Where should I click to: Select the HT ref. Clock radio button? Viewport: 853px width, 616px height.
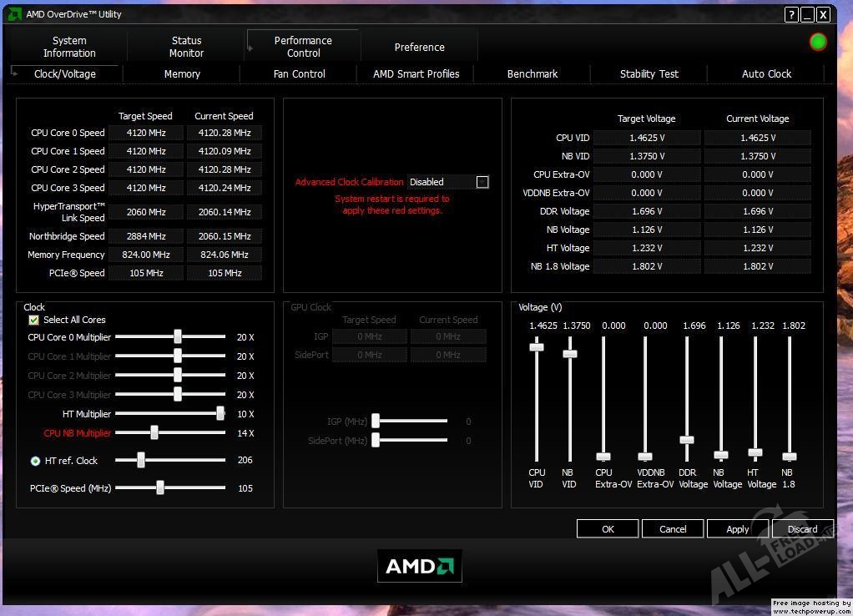click(35, 461)
